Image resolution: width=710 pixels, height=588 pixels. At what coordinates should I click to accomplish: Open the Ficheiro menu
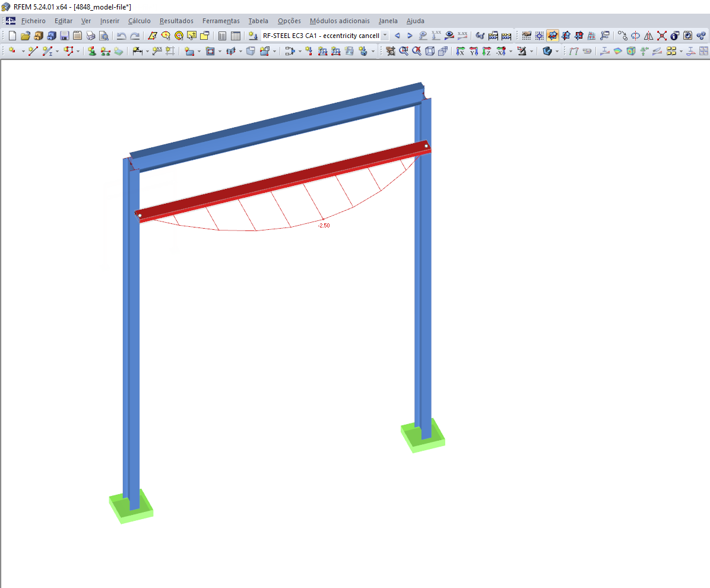click(33, 21)
